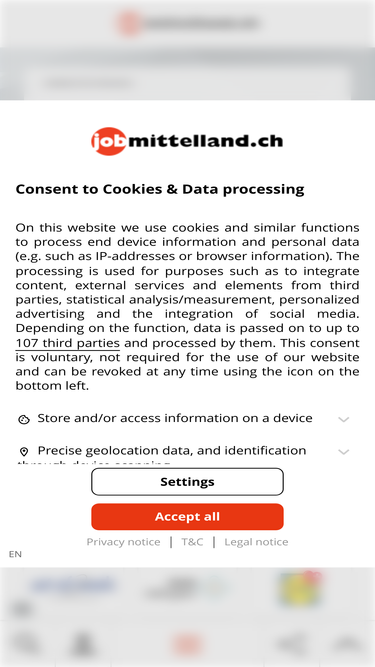
Task: Tap the blurred up-arrow icon at bottom right
Action: [x=348, y=644]
